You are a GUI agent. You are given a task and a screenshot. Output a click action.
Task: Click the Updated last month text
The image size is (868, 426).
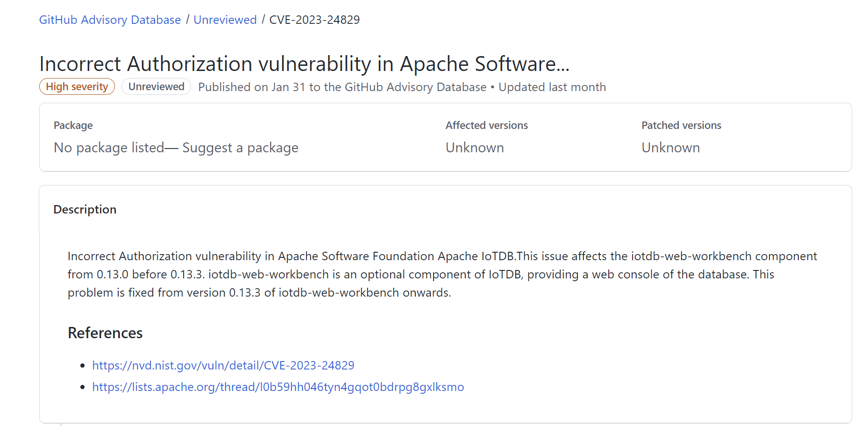coord(552,87)
